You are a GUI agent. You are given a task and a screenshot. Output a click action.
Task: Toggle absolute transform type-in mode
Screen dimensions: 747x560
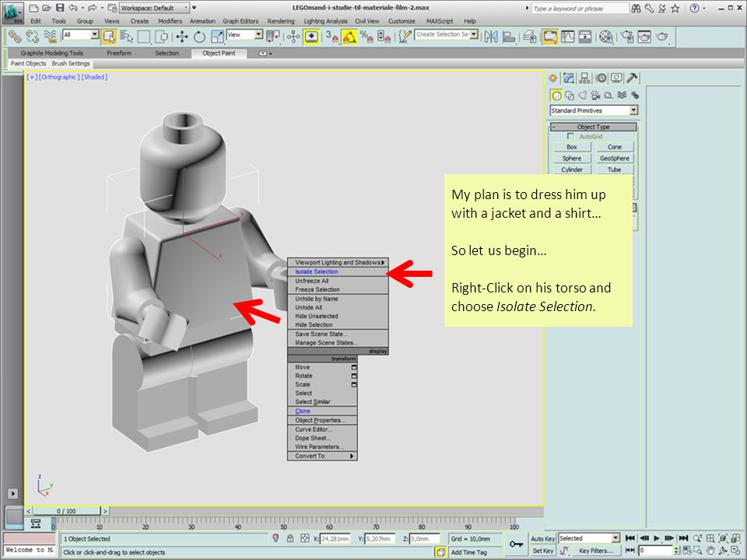click(305, 538)
